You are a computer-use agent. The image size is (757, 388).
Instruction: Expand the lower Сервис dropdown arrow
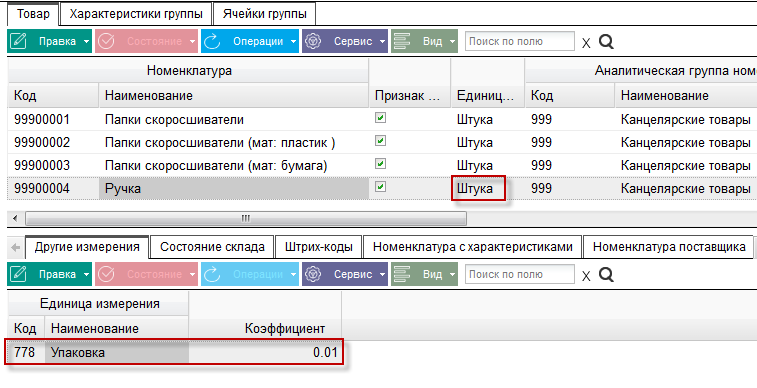(382, 275)
